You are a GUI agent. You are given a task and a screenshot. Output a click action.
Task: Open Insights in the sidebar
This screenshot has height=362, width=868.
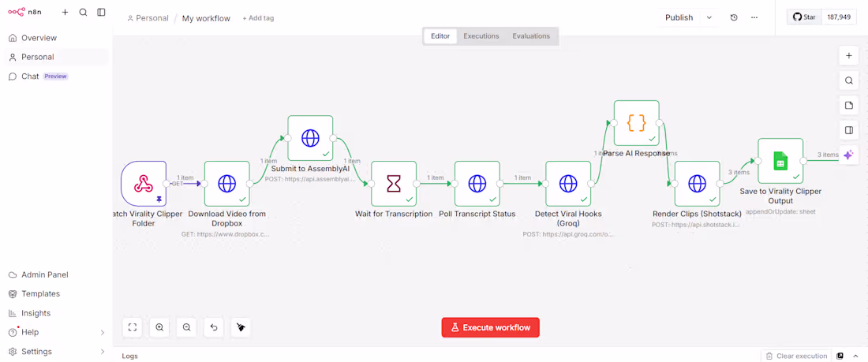56,313
